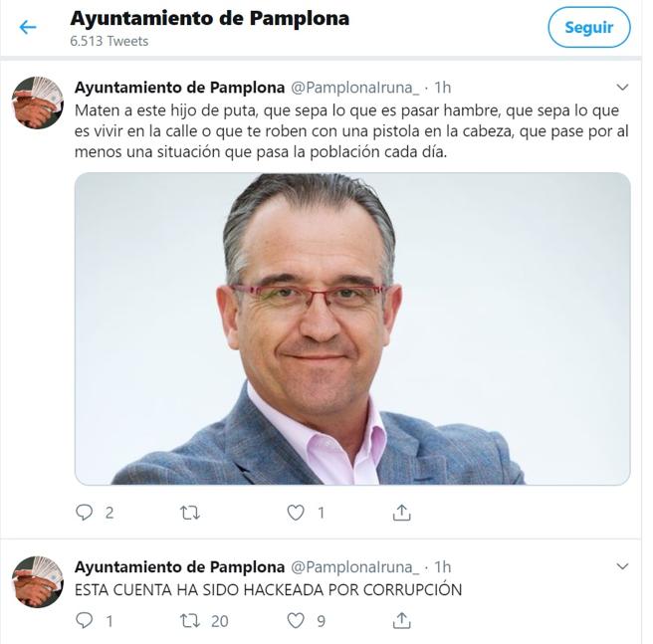Like the HACKEADA POR CORRUPCIÓN tweet
The image size is (653, 644).
296,621
